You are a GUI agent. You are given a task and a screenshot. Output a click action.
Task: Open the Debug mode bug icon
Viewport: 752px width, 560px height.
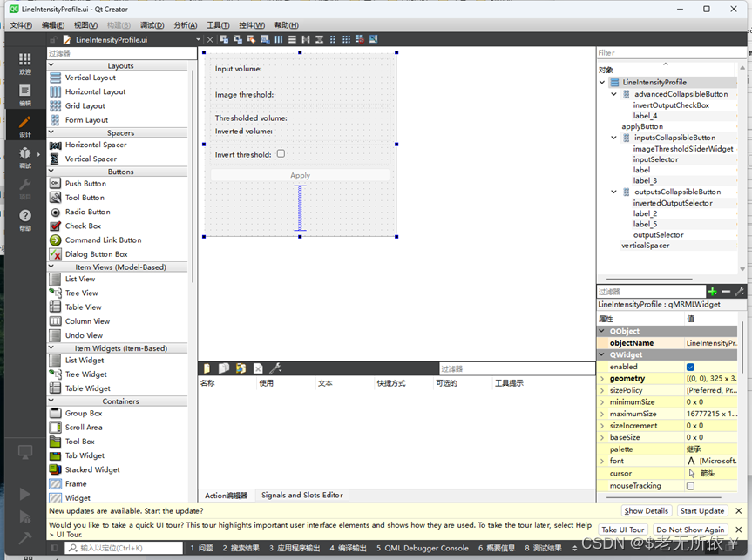[x=25, y=158]
